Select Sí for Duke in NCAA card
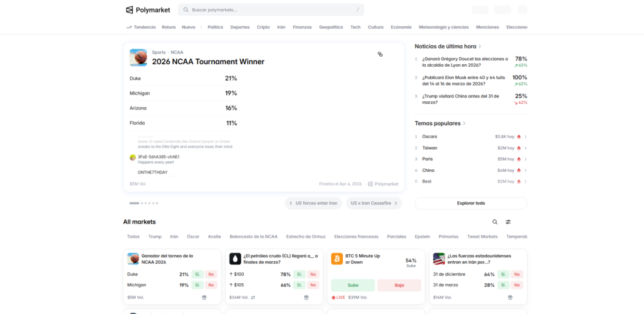Screen dimensions: 644x314 [x=197, y=274]
